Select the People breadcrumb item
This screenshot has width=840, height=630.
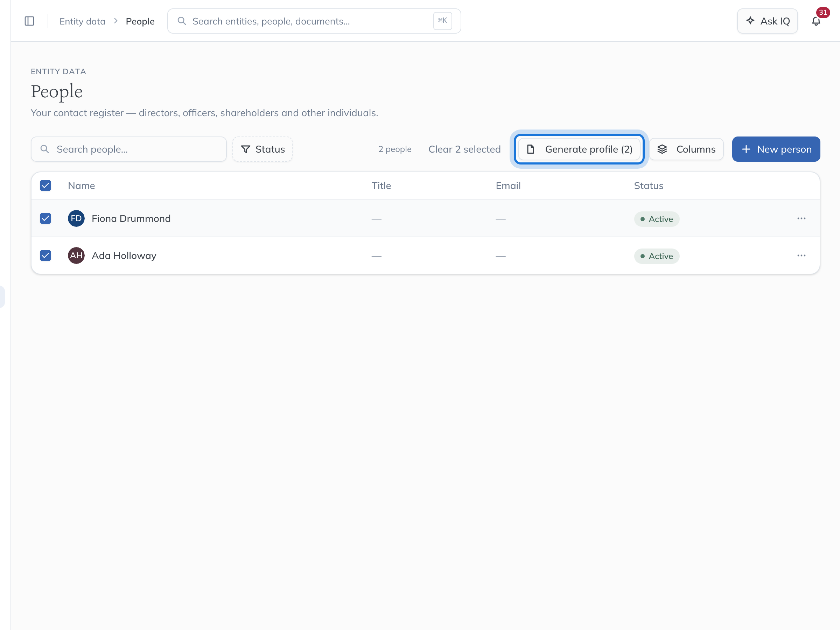point(140,21)
